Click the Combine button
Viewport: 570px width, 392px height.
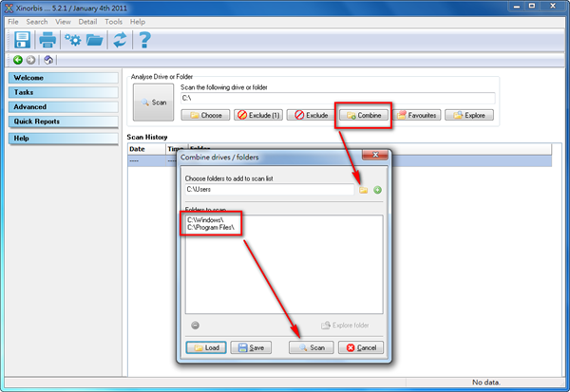[x=364, y=115]
